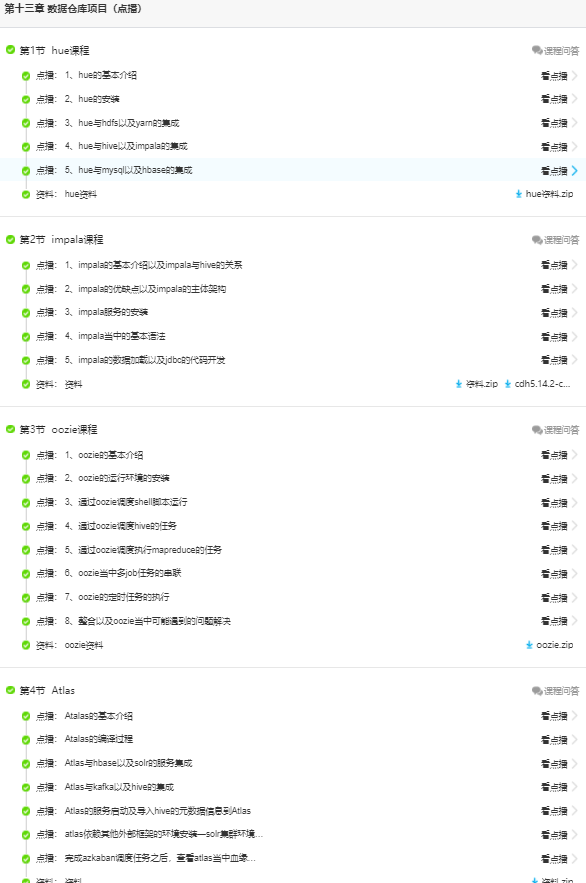Click 看点播 for 2、impala的优缺点 lesson
Image resolution: width=586 pixels, height=883 pixels.
(x=554, y=289)
